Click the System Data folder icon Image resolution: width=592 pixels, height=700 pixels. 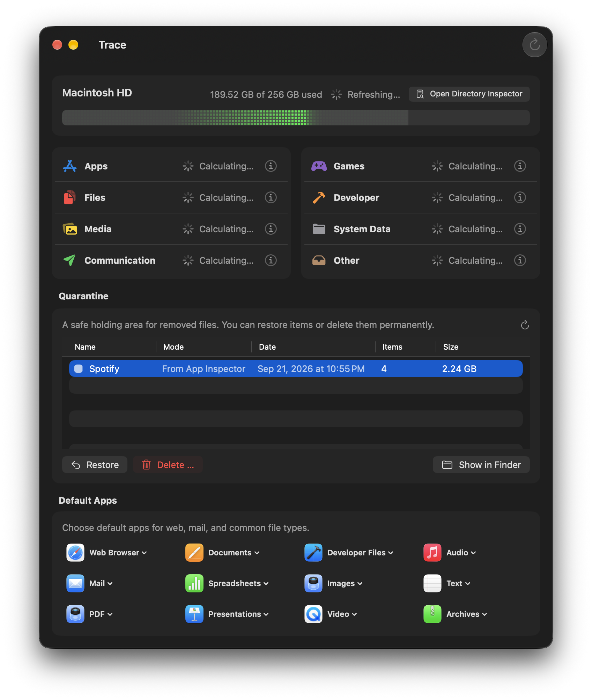click(319, 229)
